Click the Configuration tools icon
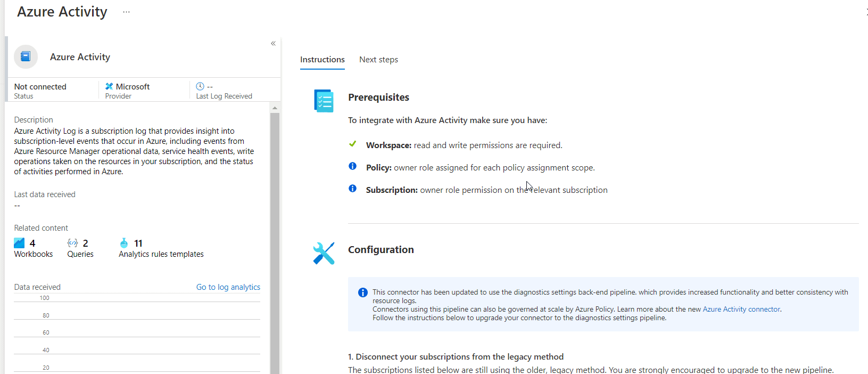 click(324, 253)
